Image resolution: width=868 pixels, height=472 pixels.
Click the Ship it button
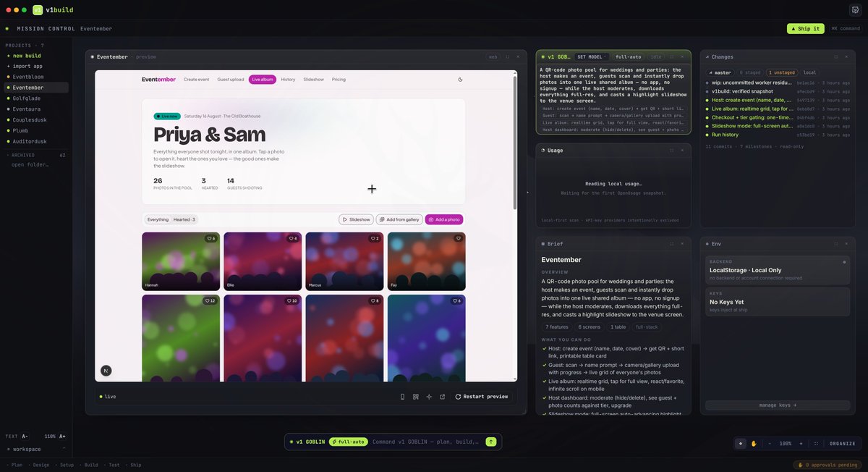(806, 28)
